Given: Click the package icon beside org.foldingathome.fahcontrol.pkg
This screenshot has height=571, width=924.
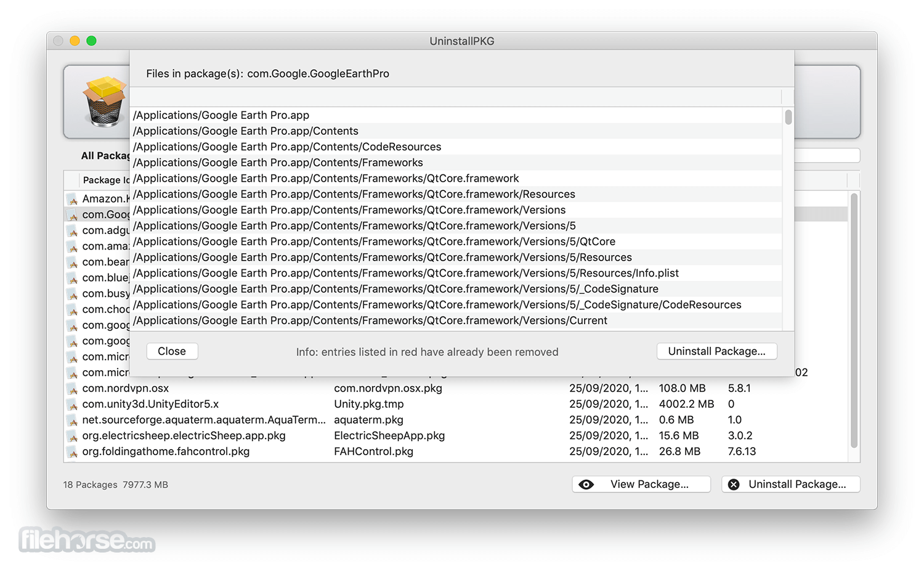Looking at the screenshot, I should coord(73,452).
